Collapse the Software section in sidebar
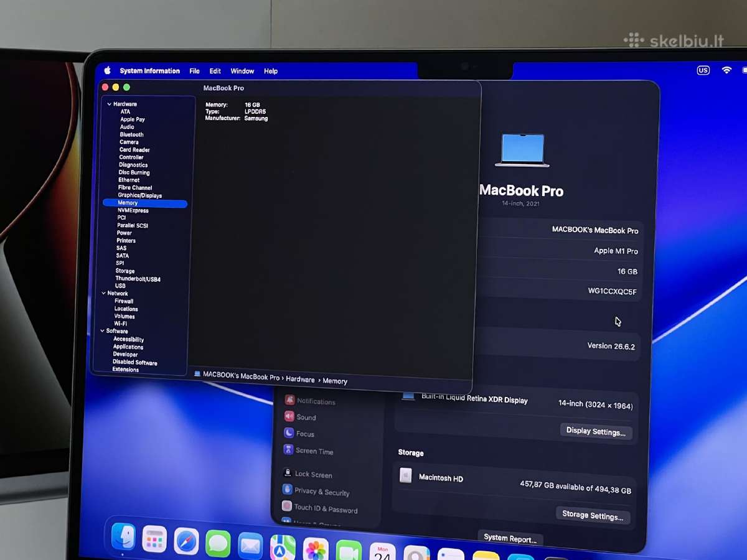 point(103,331)
